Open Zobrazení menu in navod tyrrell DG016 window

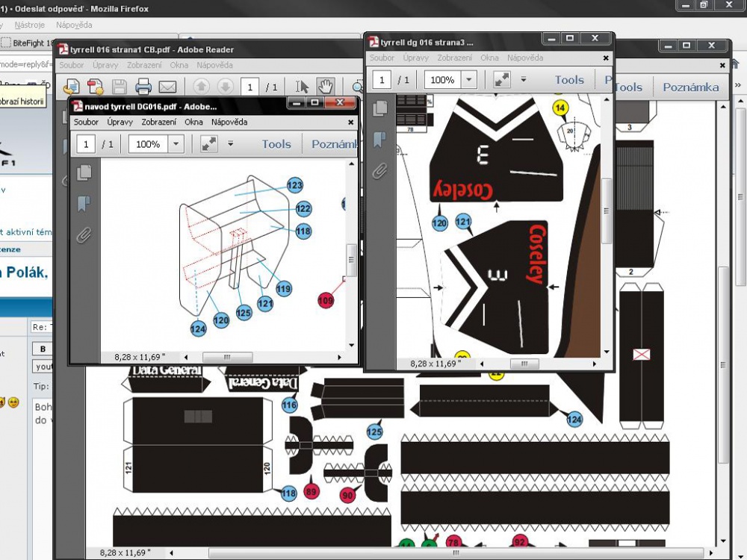click(x=158, y=122)
